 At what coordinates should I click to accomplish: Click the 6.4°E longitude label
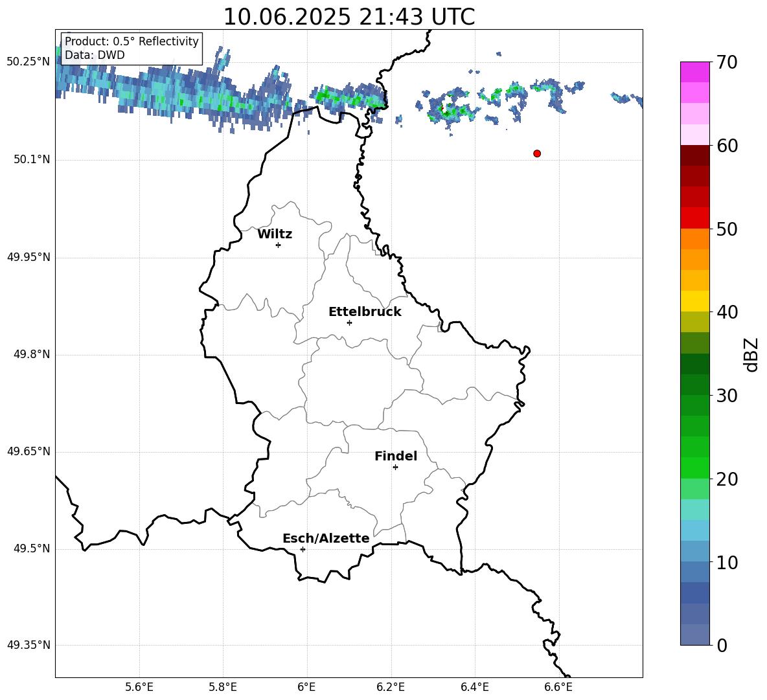[474, 687]
